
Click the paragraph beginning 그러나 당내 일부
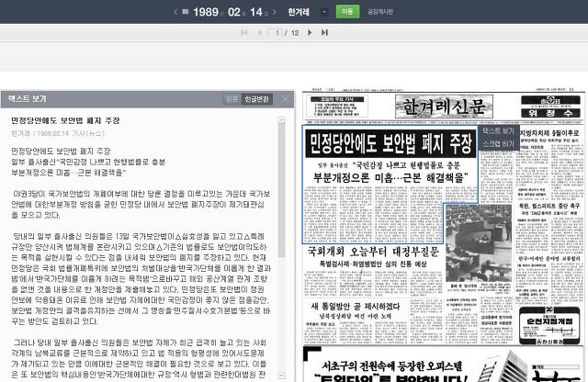[140, 358]
